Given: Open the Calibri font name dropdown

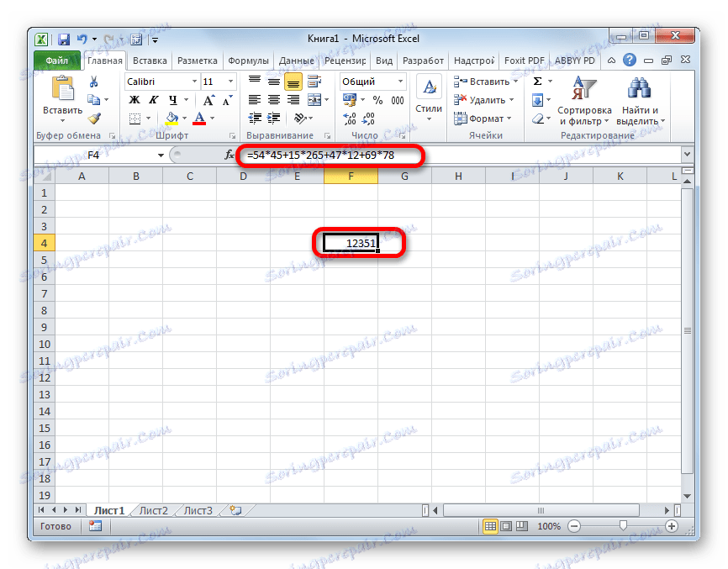Looking at the screenshot, I should pyautogui.click(x=194, y=82).
